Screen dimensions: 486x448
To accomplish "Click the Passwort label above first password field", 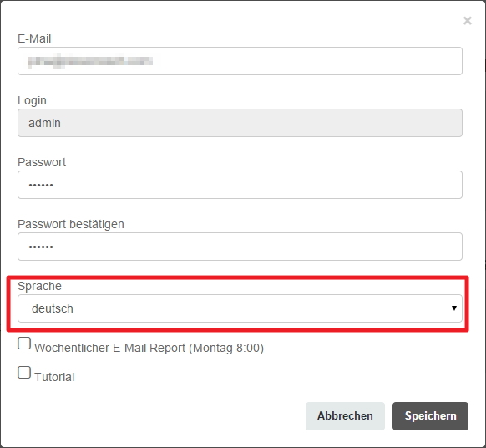I will 42,162.
